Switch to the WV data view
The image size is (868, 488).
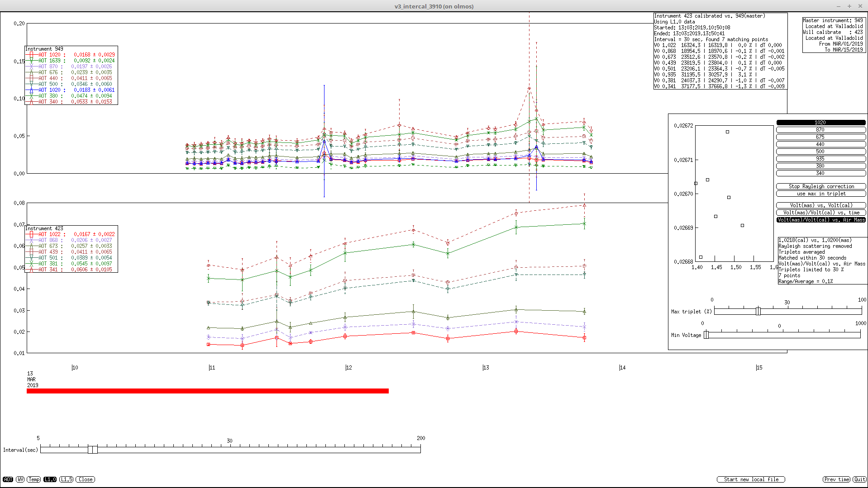tap(20, 479)
